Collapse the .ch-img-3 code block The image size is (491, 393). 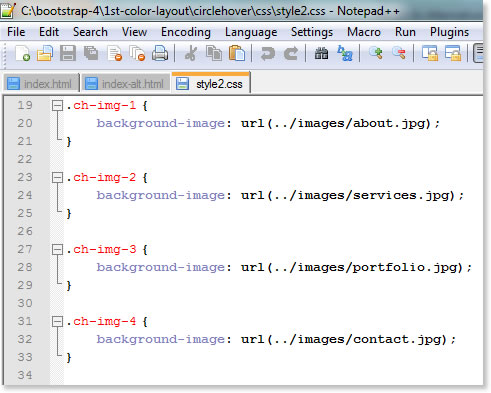coord(57,249)
